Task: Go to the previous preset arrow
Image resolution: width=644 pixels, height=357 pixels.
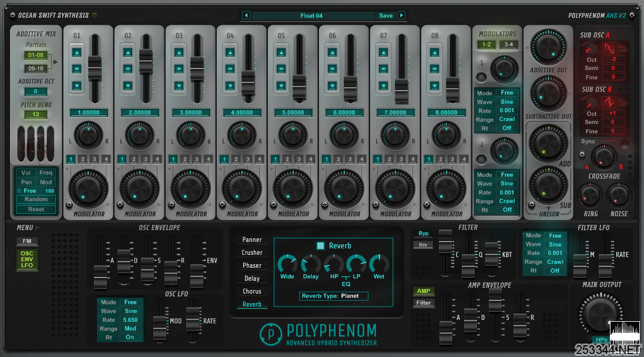Action: click(246, 16)
